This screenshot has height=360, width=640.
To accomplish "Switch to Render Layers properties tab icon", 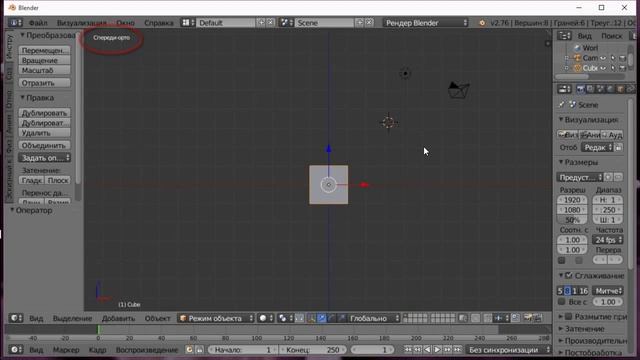I will [590, 89].
